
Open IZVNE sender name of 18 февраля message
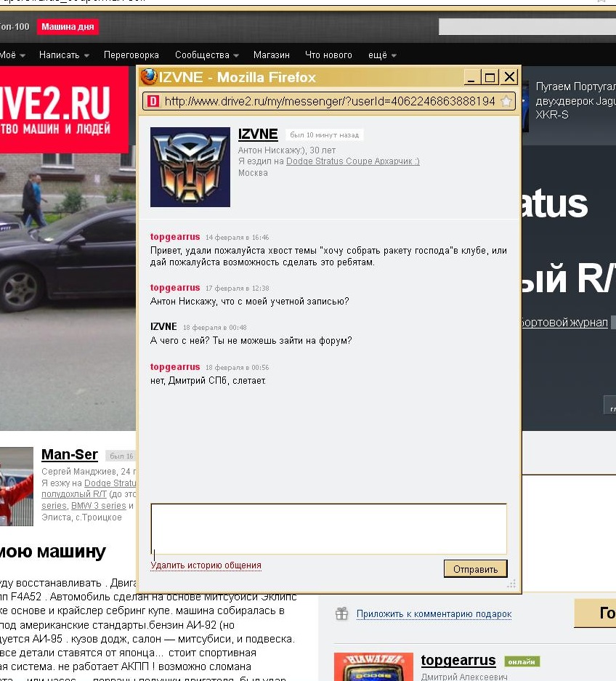coord(163,326)
